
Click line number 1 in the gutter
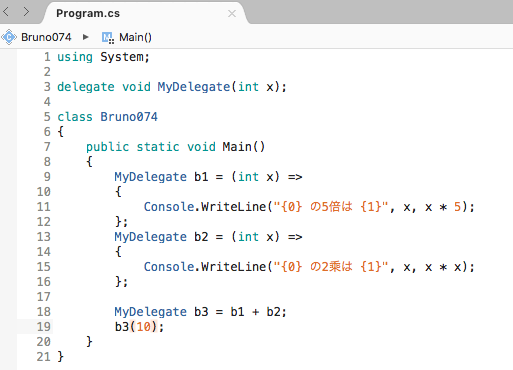(x=47, y=57)
